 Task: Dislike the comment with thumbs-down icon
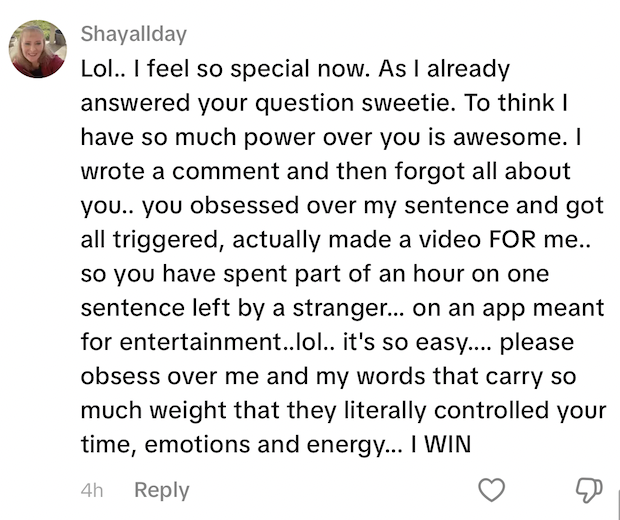[x=589, y=490]
